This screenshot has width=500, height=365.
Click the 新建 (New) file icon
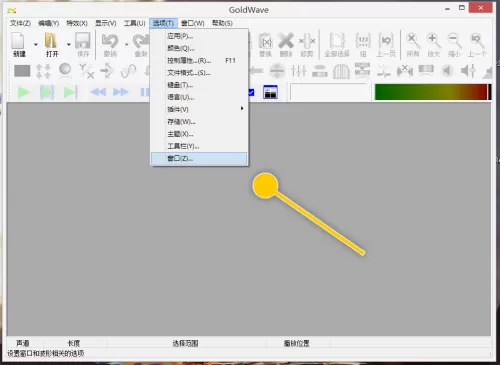pyautogui.click(x=18, y=41)
